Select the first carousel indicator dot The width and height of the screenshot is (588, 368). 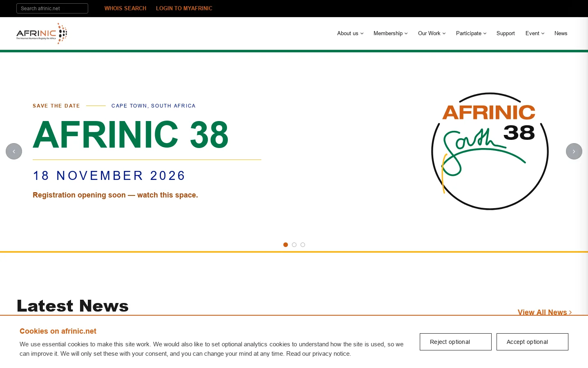(x=285, y=245)
